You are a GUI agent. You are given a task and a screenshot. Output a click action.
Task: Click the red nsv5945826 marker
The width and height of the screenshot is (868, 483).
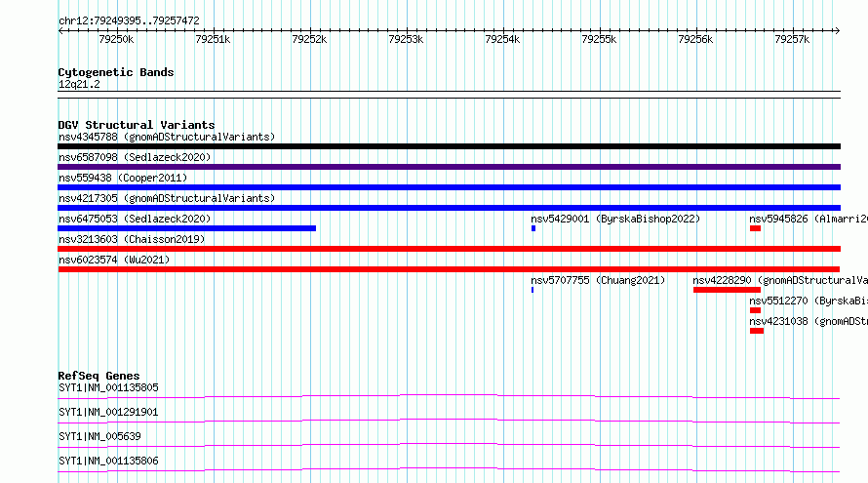755,228
